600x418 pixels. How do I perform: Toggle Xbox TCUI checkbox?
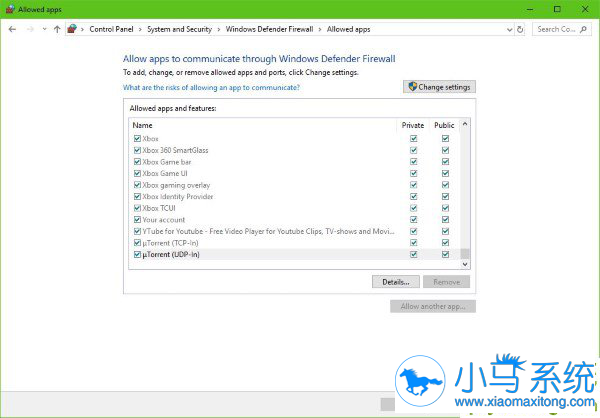[x=137, y=208]
